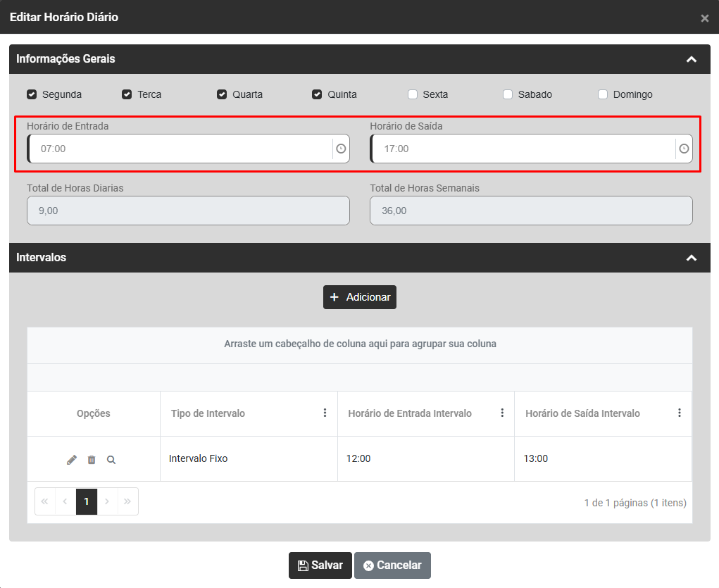This screenshot has width=719, height=588.
Task: Open Tipo de Intervalo column menu
Action: click(325, 413)
